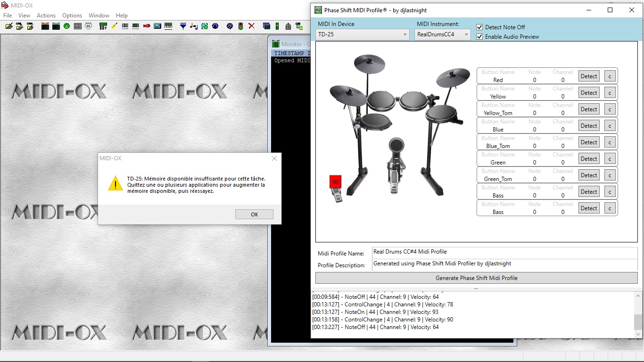Click the red 90 hi-hat pedal indicator
Viewport: 644px width, 362px height.
(335, 182)
